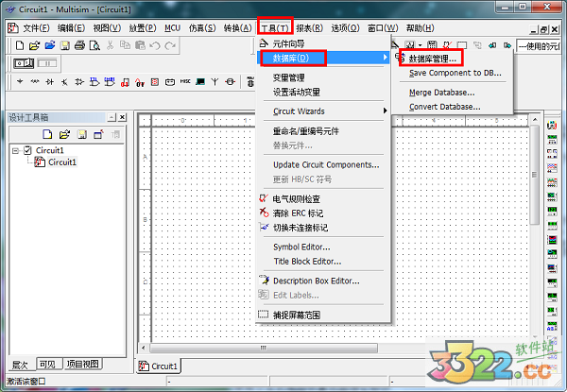Choose 捕捉屏幕范围 menu entry

(x=324, y=315)
